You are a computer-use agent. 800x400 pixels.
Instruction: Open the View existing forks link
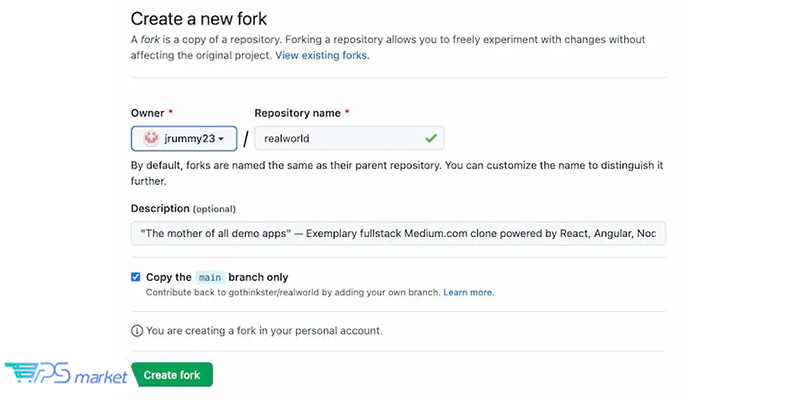pyautogui.click(x=322, y=56)
